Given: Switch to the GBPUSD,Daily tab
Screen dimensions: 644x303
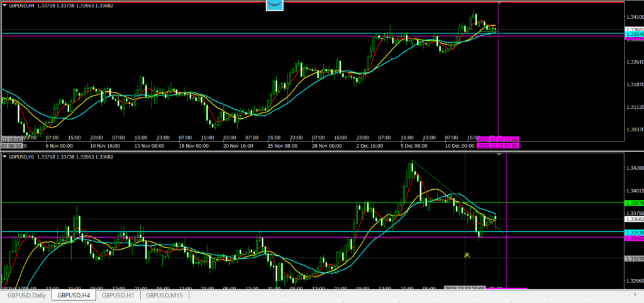Looking at the screenshot, I should [x=26, y=294].
